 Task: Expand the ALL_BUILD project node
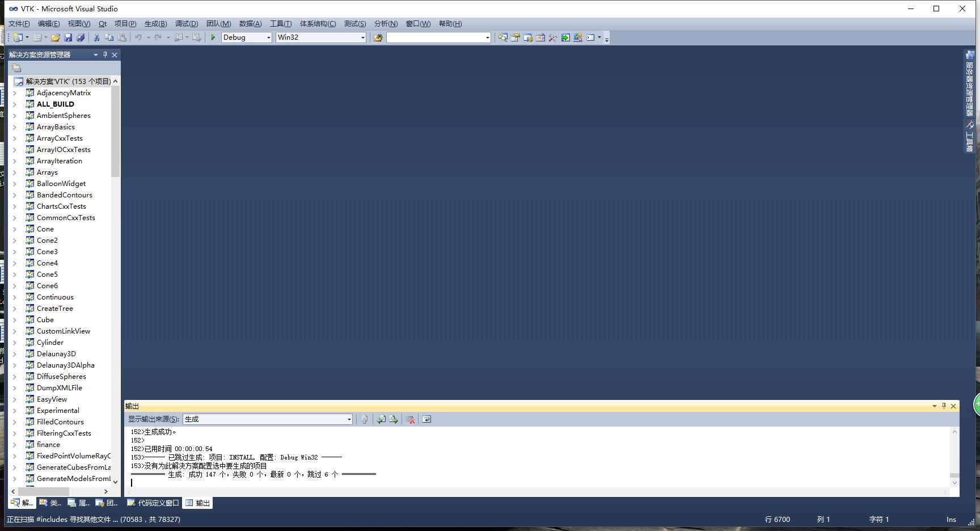point(15,104)
